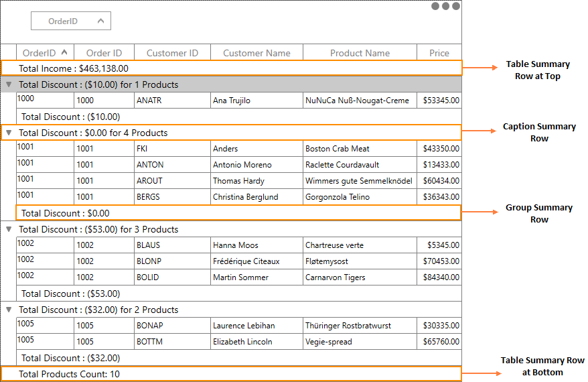The height and width of the screenshot is (382, 588).
Task: Click the Product Name column header
Action: tap(360, 53)
